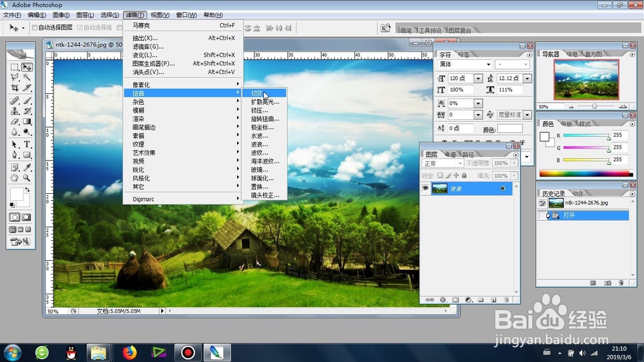Create new snapshot in History panel
This screenshot has height=362, width=644.
pos(608,283)
